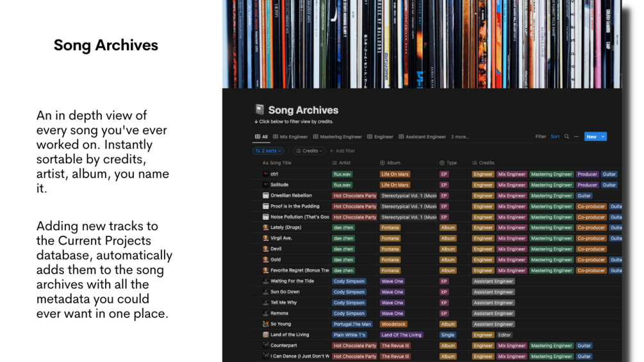Open the Assistant Engineer tab
644x362 pixels.
tap(422, 136)
